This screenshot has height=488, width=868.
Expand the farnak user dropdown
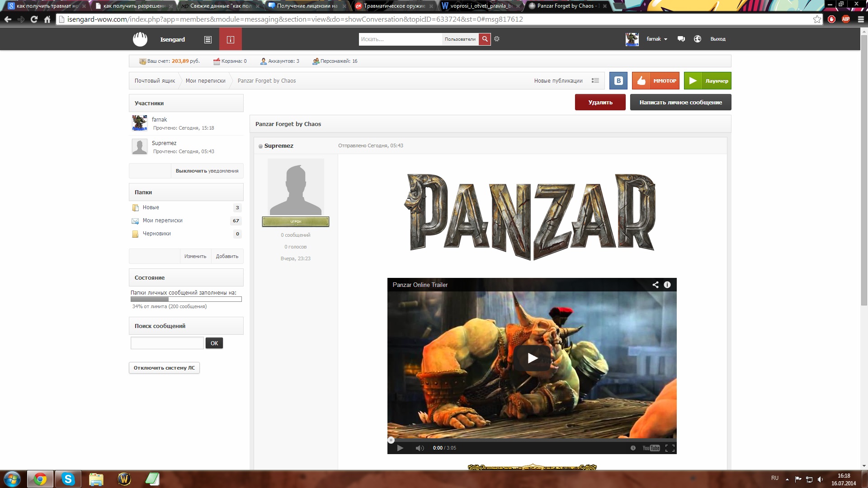point(657,39)
